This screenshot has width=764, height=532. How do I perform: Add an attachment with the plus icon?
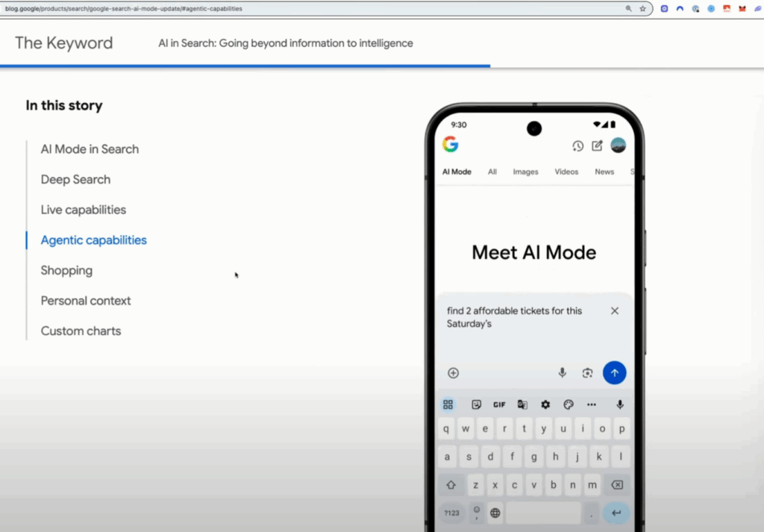pyautogui.click(x=453, y=373)
